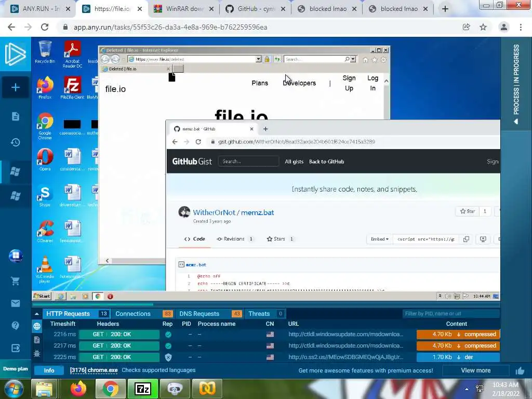Open the task history clock icon
532x399 pixels.
click(x=15, y=142)
